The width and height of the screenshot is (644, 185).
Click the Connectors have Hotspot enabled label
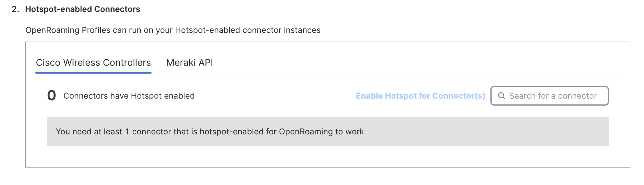tap(129, 96)
